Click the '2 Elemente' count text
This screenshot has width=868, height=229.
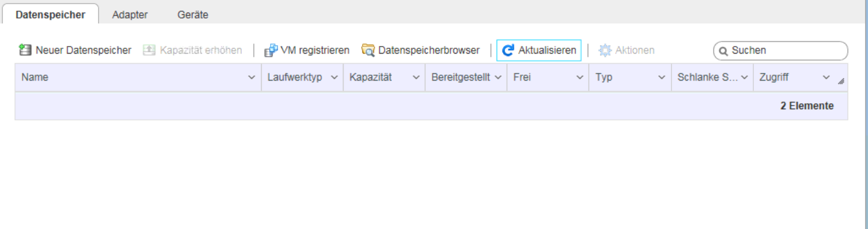(x=806, y=106)
